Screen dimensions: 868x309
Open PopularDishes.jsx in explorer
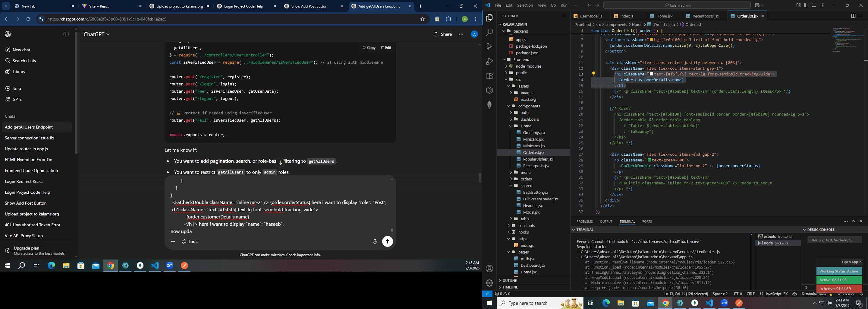[x=538, y=159]
